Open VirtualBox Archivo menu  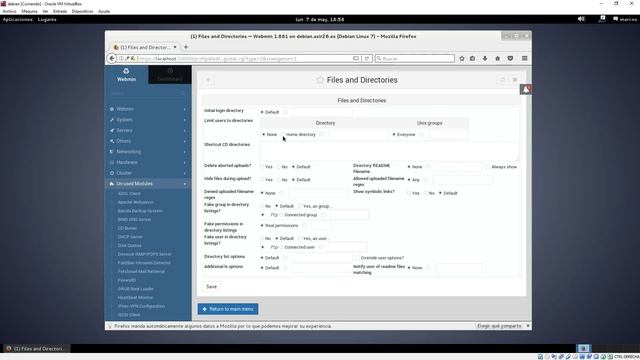(9, 11)
